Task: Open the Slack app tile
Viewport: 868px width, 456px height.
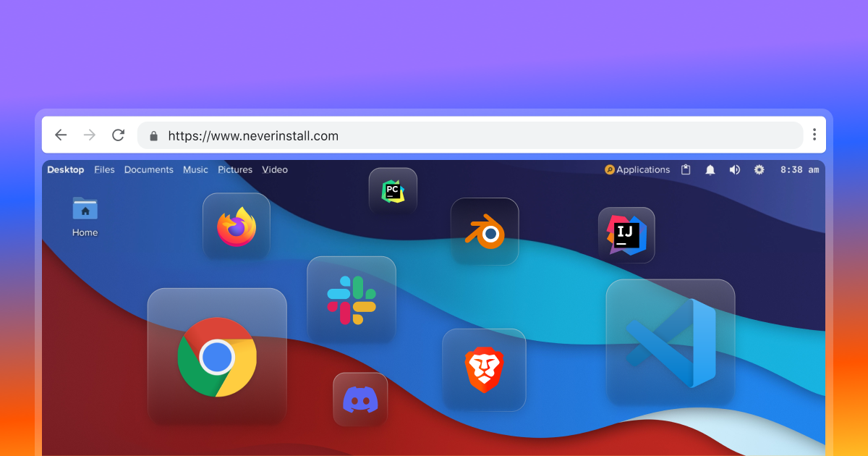Action: (x=352, y=300)
